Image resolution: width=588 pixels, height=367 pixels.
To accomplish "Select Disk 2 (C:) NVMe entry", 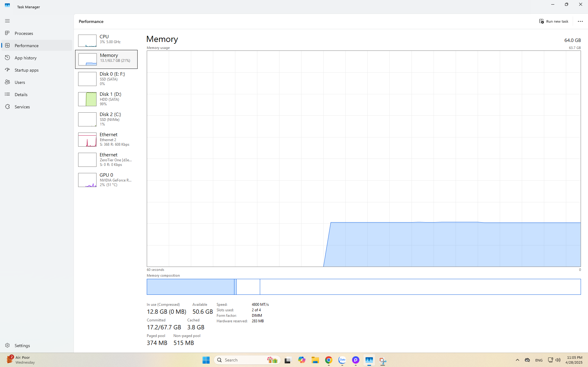I will pos(106,119).
